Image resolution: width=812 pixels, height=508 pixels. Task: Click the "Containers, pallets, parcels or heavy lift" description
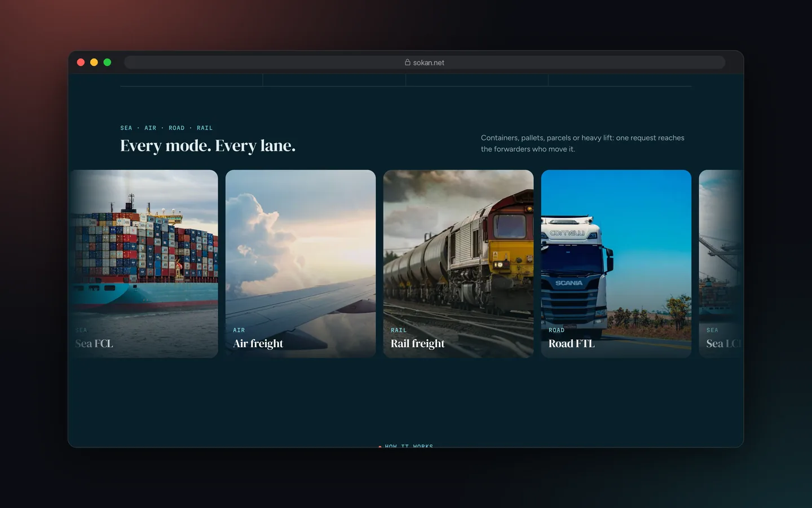582,143
